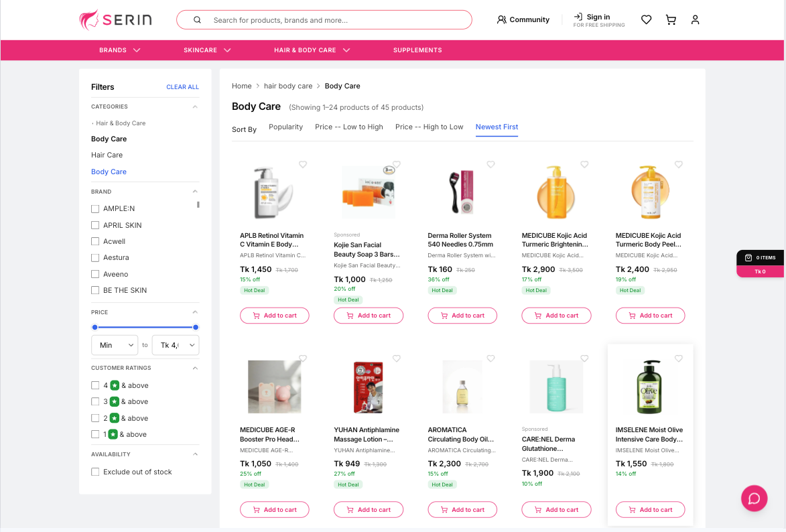Open the chat support bubble
786x532 pixels.
(754, 498)
